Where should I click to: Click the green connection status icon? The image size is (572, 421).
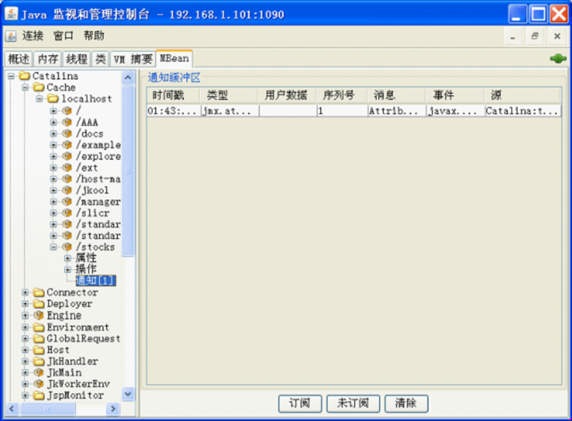(x=558, y=58)
